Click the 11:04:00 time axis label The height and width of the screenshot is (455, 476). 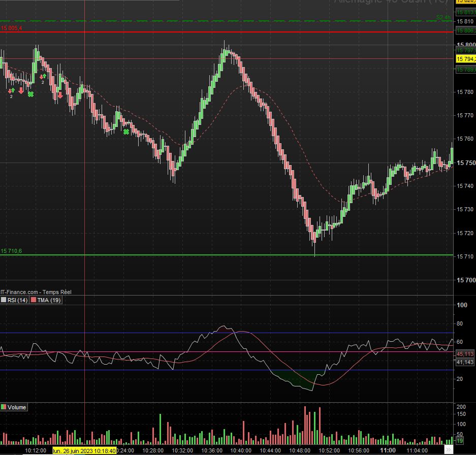[417, 450]
